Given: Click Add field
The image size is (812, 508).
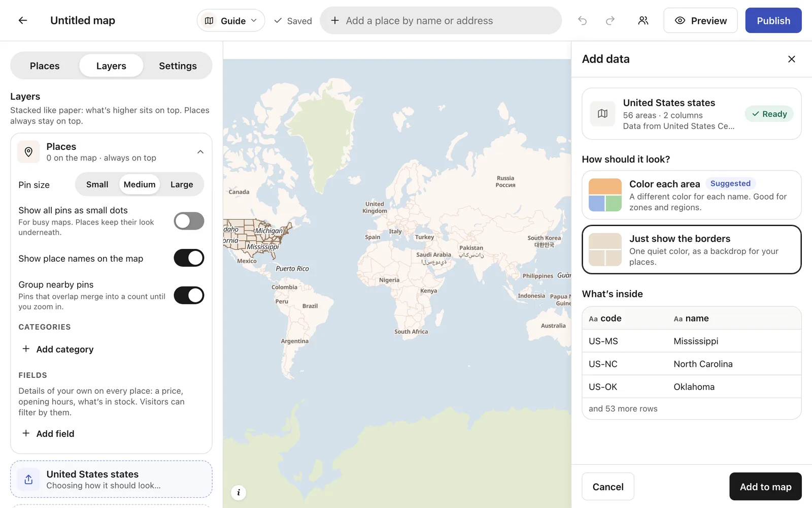Looking at the screenshot, I should point(48,433).
